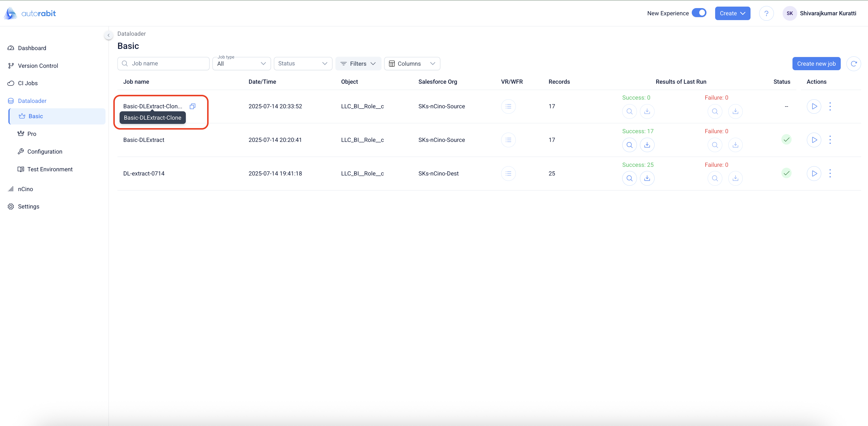Screen dimensions: 868x426
Task: Copy the Basic-DLExtract-Clone job name
Action: point(192,106)
